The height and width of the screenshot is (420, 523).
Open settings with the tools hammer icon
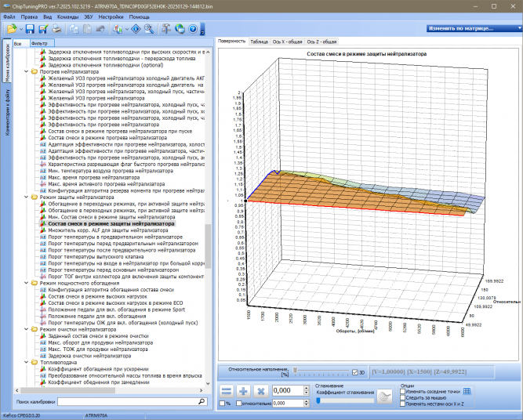(166, 29)
